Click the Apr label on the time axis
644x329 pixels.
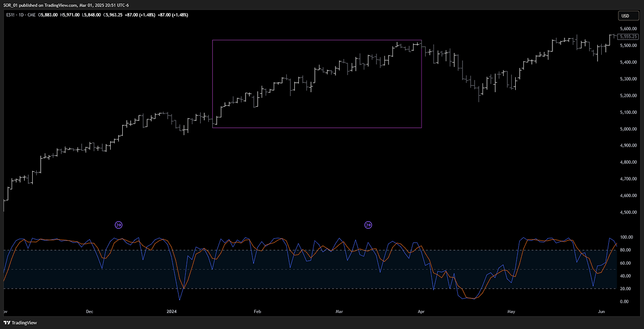click(x=421, y=311)
